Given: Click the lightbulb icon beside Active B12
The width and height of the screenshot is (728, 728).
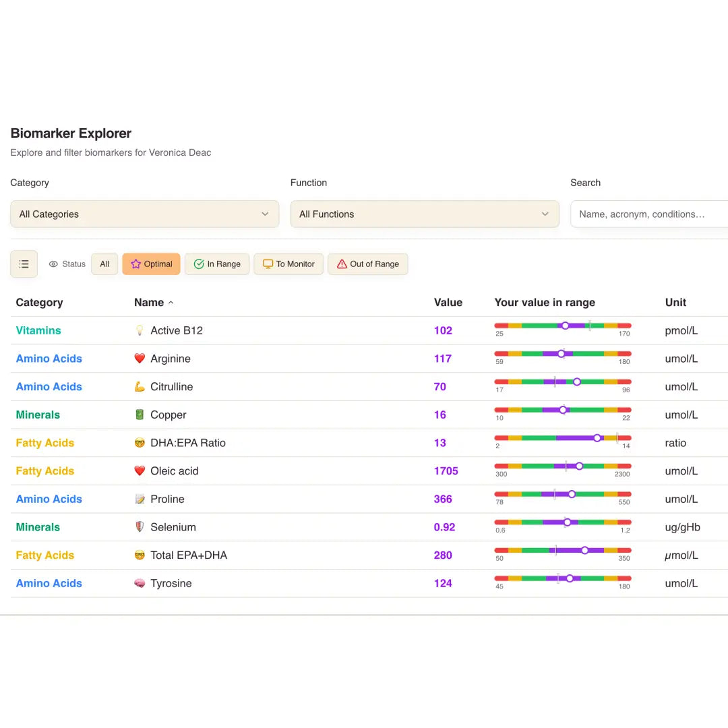Looking at the screenshot, I should click(140, 330).
